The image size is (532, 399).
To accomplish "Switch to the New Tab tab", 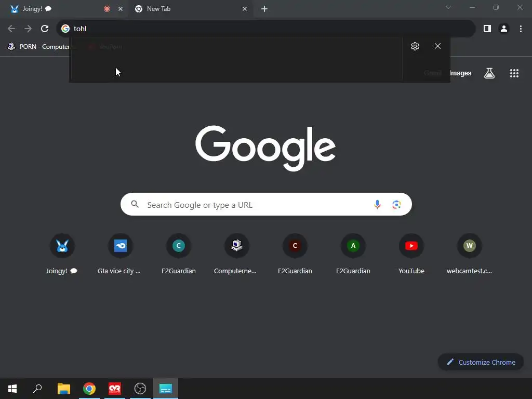I will [190, 9].
